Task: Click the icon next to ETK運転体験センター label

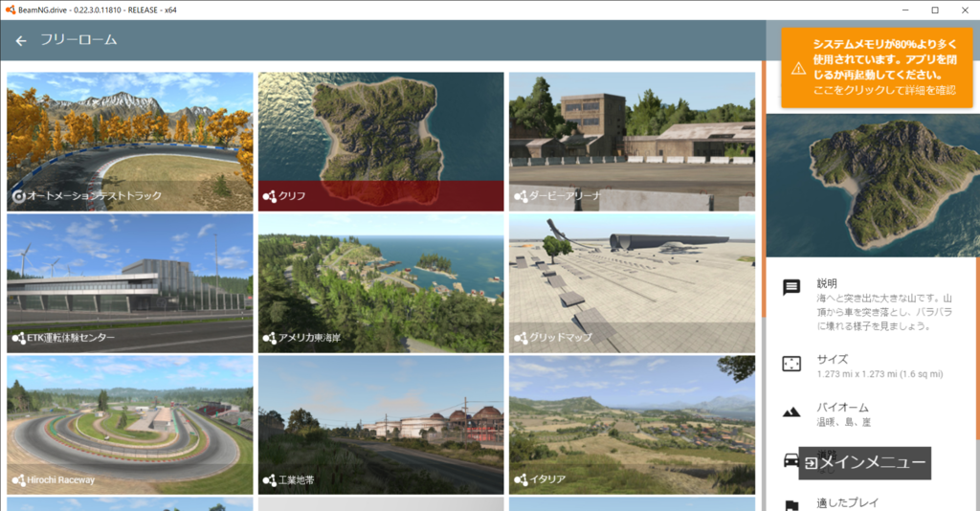Action: [x=18, y=338]
